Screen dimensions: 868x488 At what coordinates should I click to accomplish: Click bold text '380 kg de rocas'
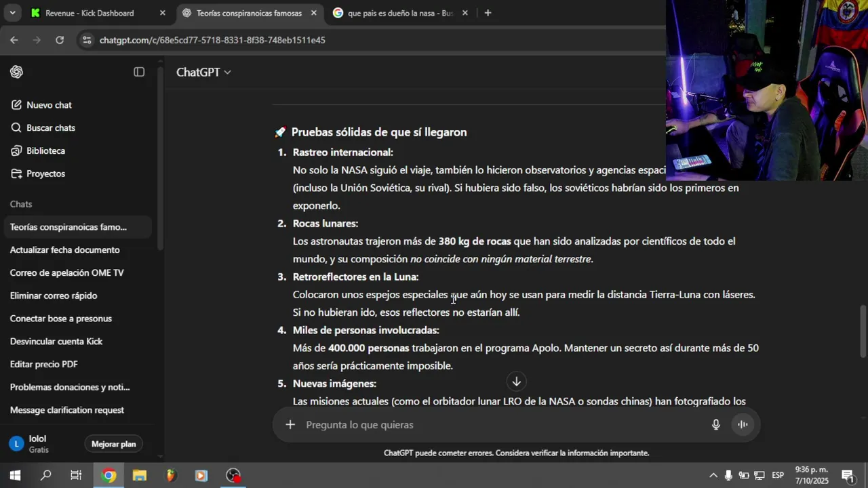pyautogui.click(x=475, y=241)
